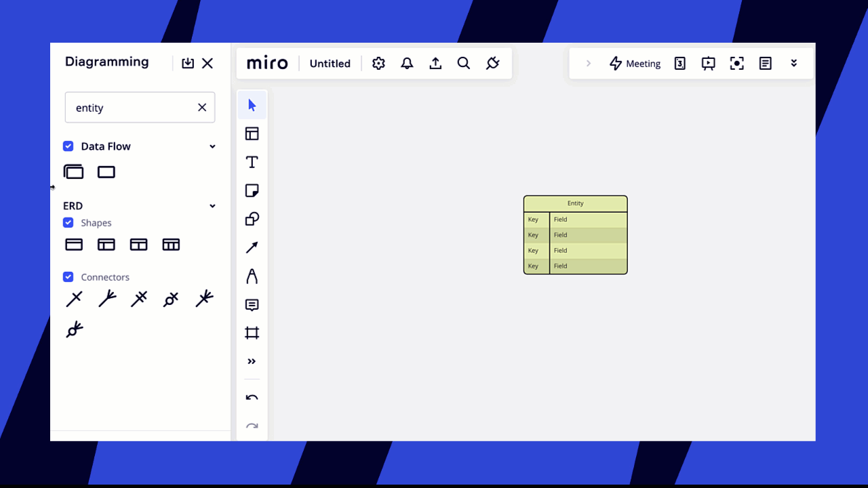The width and height of the screenshot is (868, 488).
Task: Collapse the Data Flow section
Action: tap(212, 146)
